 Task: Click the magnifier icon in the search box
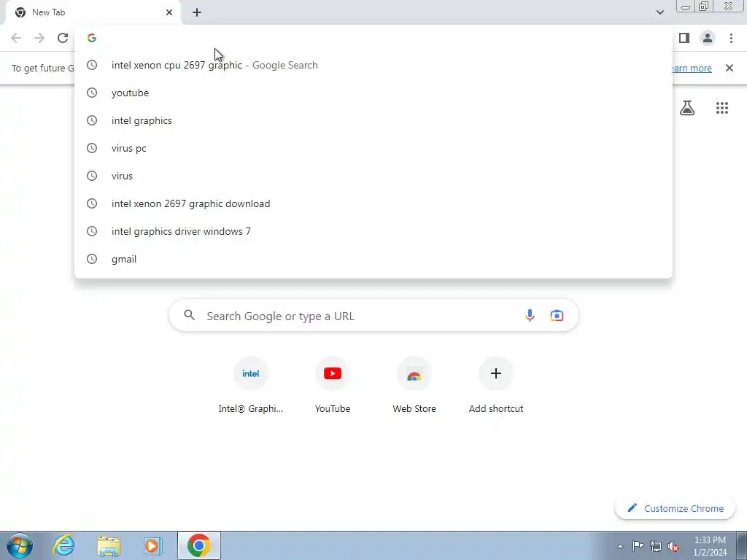click(190, 315)
